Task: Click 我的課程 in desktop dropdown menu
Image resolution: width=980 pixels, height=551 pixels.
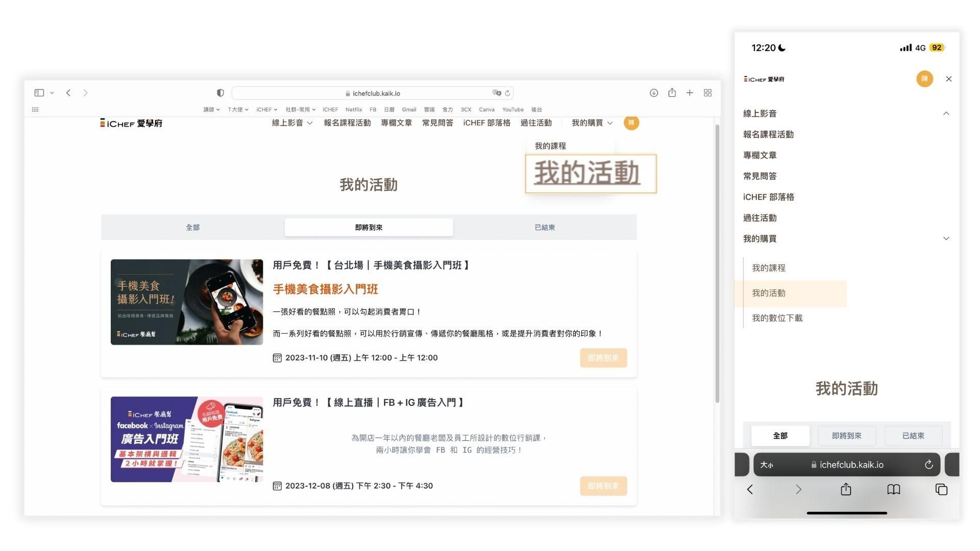Action: [550, 146]
